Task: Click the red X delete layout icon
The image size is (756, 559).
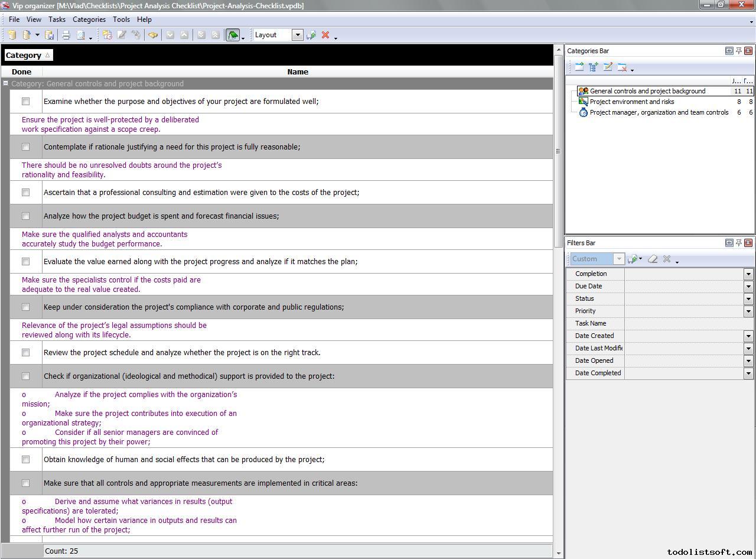Action: point(325,35)
